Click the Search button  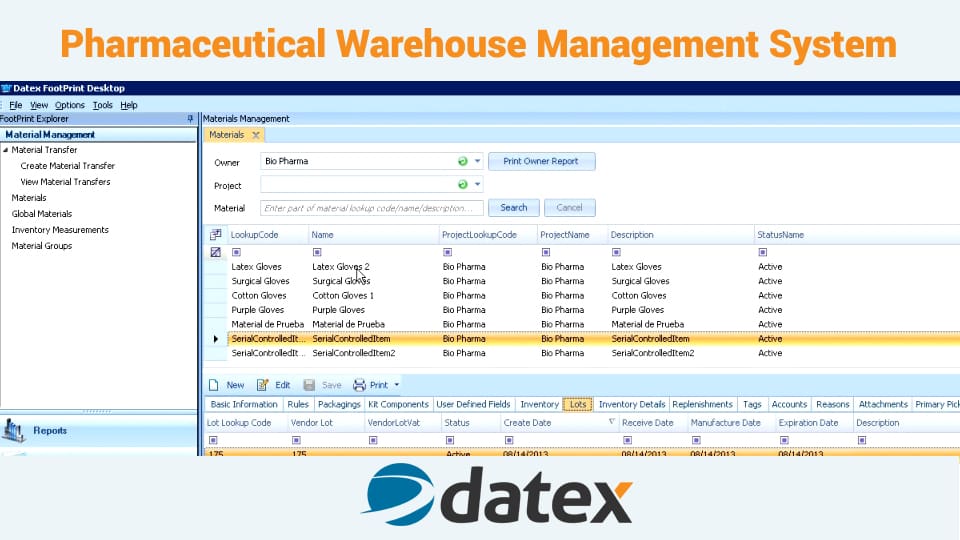[514, 208]
